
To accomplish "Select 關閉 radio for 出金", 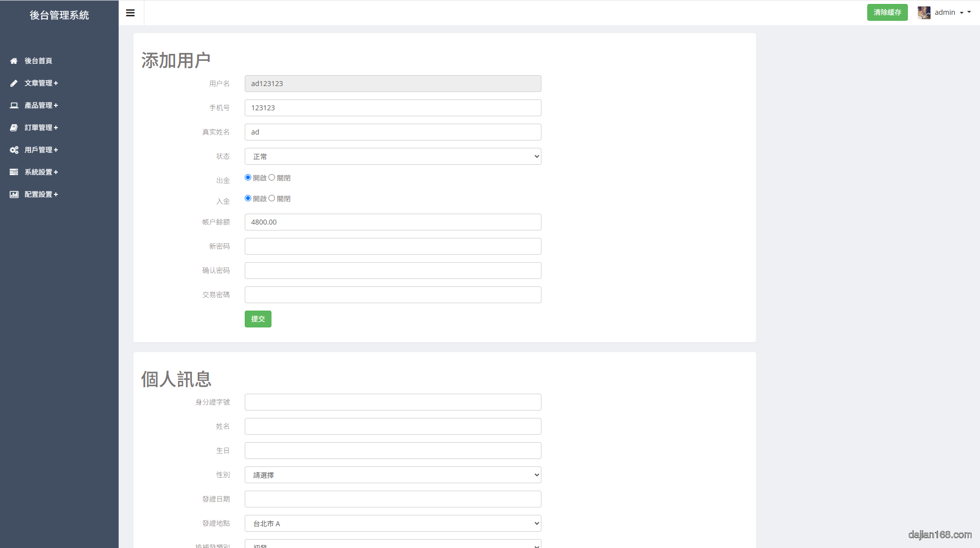I will [x=272, y=178].
